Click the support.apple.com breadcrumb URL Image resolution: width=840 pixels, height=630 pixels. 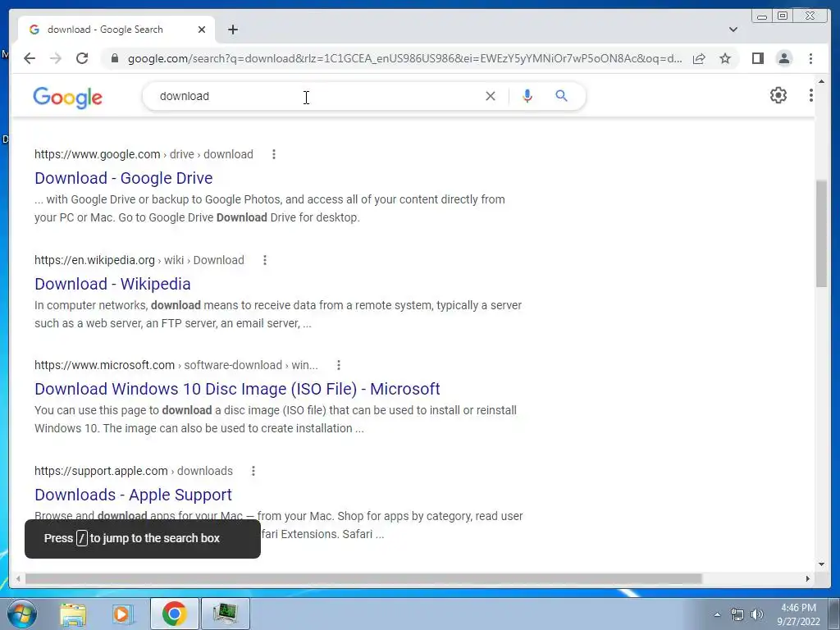(x=134, y=471)
